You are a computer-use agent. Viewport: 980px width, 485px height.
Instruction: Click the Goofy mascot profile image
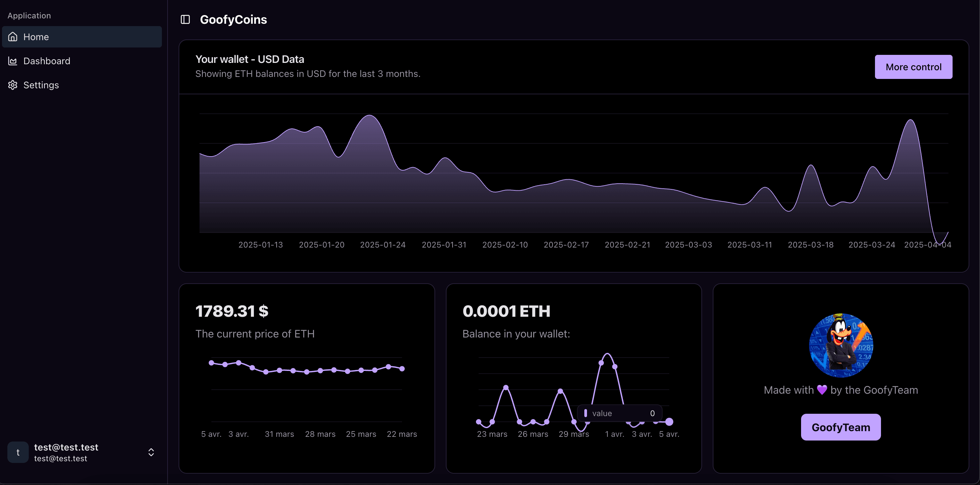841,346
